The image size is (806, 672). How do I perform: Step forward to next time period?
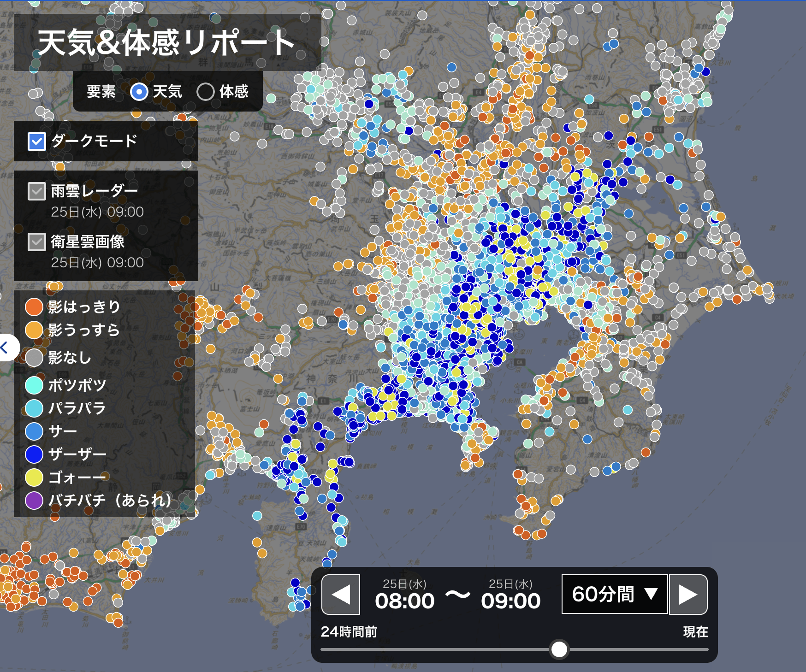[x=688, y=595]
